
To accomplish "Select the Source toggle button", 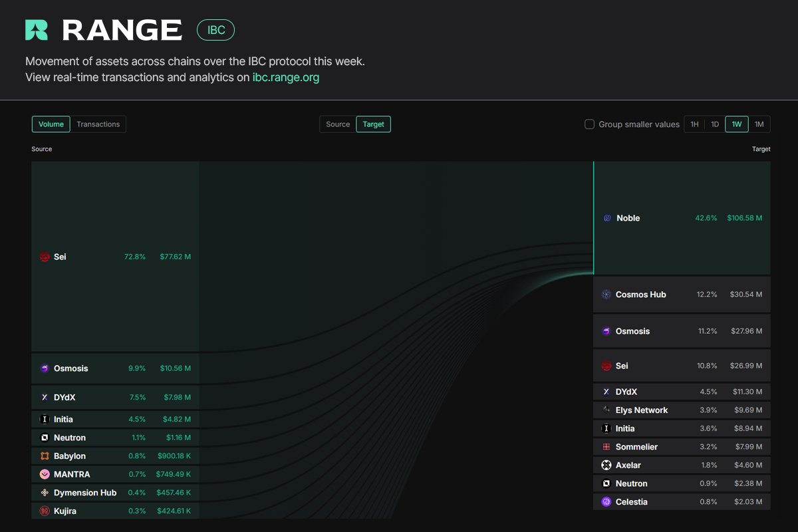I will pos(338,124).
